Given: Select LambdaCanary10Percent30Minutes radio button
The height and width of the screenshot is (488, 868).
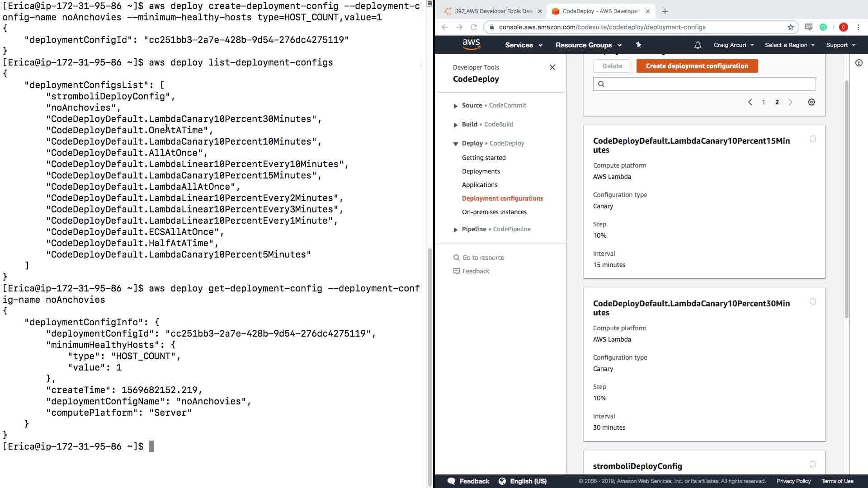Looking at the screenshot, I should pyautogui.click(x=812, y=302).
